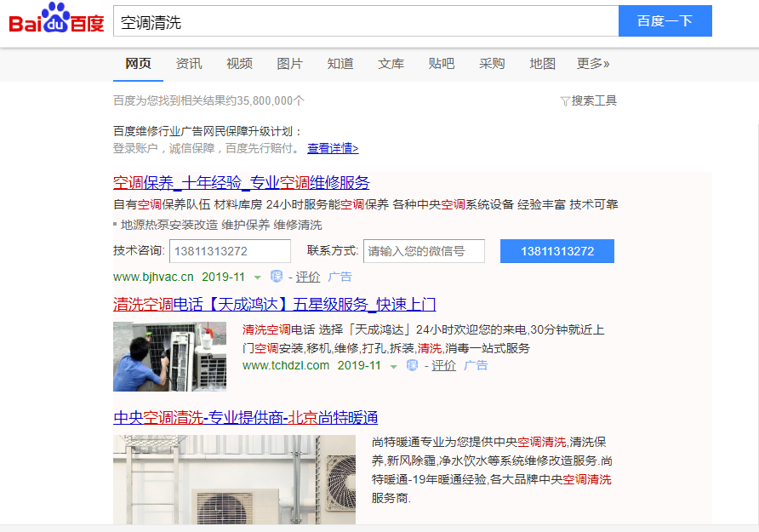Open 评价 link on bjhvac result
Image resolution: width=759 pixels, height=532 pixels.
308,277
